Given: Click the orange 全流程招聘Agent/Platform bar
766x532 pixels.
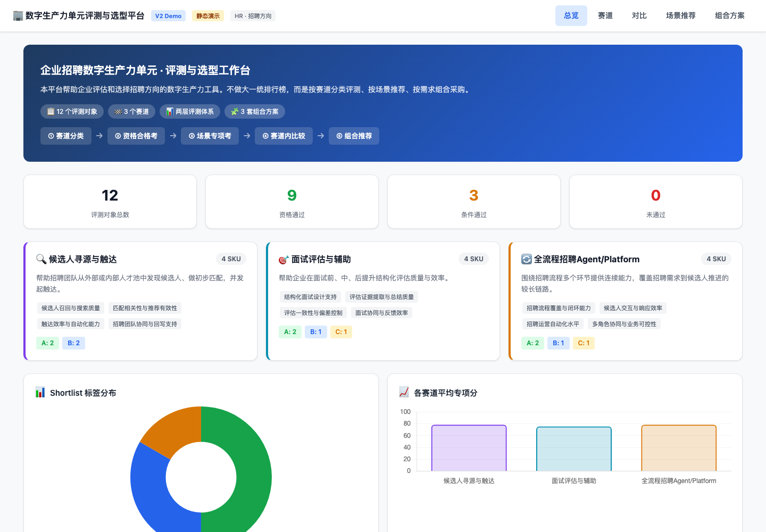Looking at the screenshot, I should (679, 448).
